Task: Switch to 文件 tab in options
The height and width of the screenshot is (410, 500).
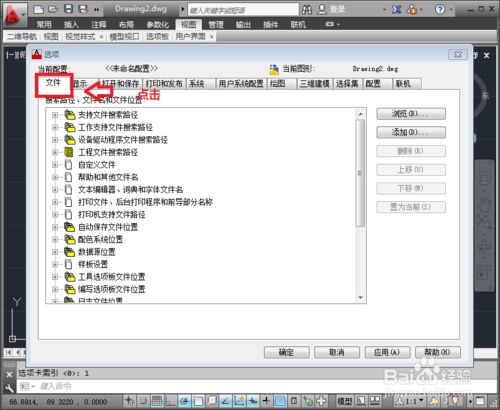Action: tap(54, 82)
